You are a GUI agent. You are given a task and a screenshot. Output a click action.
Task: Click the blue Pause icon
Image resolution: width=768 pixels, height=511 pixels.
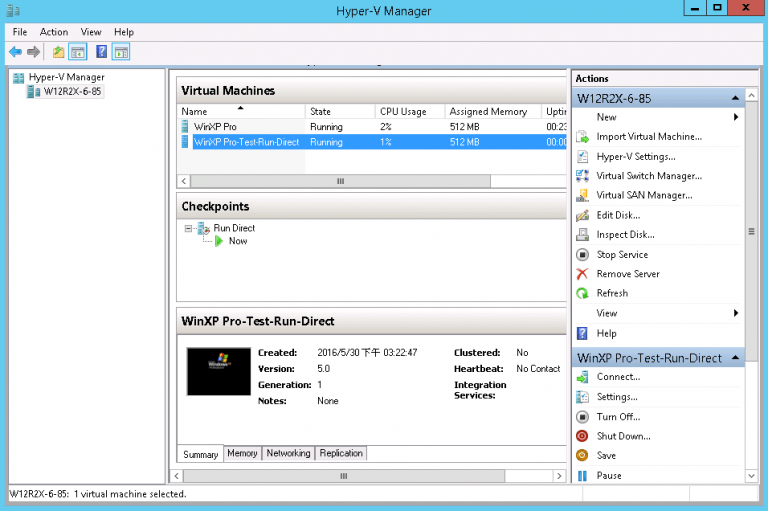click(x=582, y=476)
